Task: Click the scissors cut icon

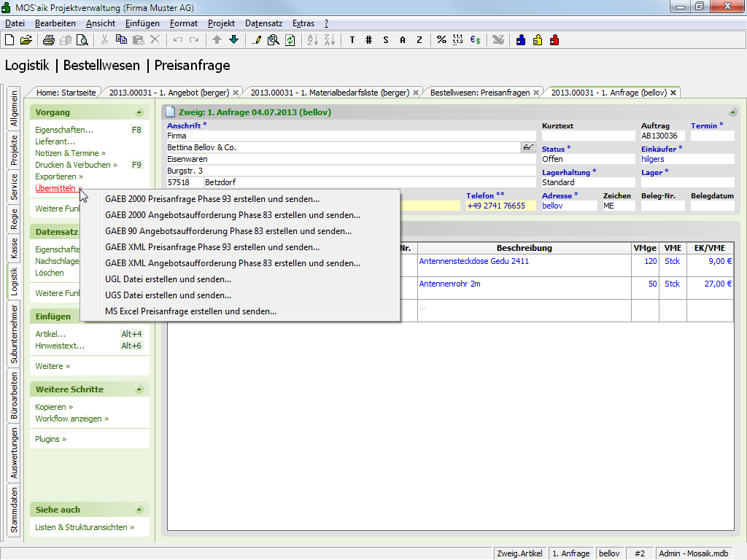Action: (x=104, y=40)
